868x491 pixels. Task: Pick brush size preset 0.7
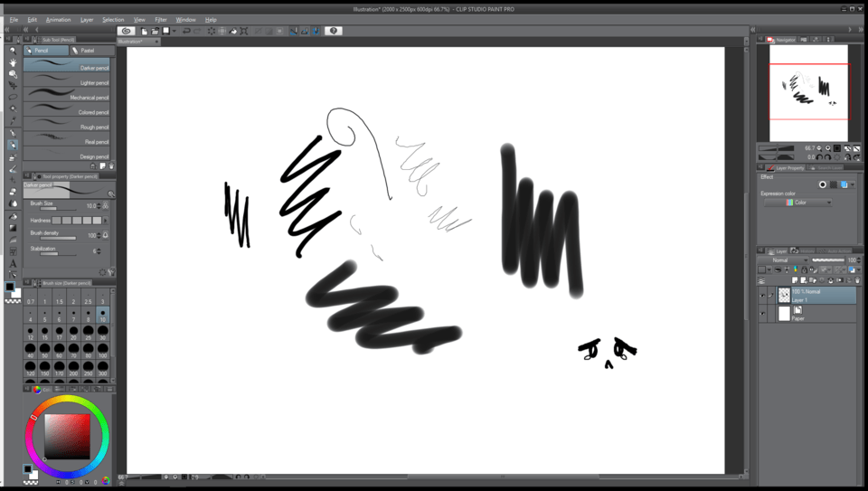pos(31,297)
